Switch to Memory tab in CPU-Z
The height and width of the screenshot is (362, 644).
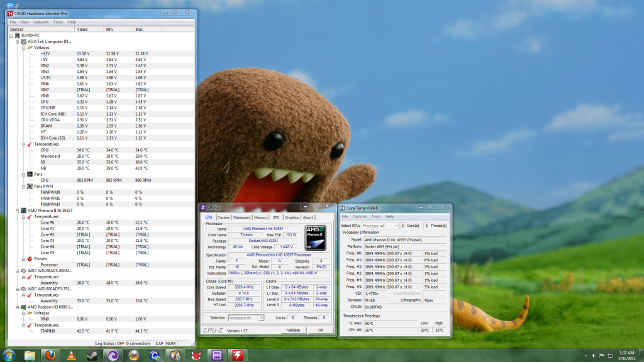[x=260, y=217]
